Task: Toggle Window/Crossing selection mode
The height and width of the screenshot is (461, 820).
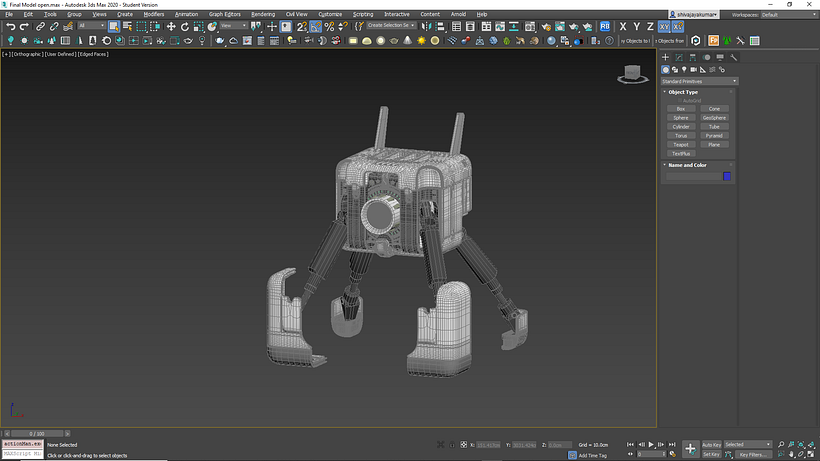Action: click(x=155, y=26)
